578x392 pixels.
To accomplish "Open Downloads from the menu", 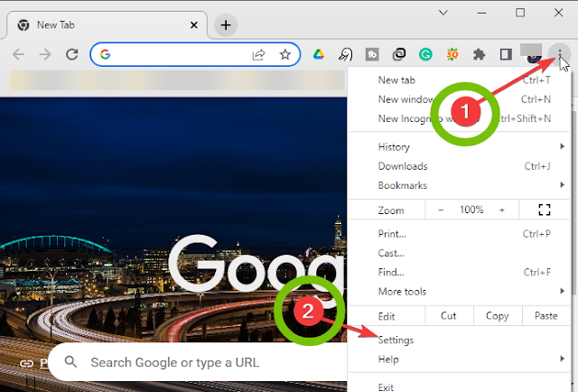I will click(x=459, y=166).
